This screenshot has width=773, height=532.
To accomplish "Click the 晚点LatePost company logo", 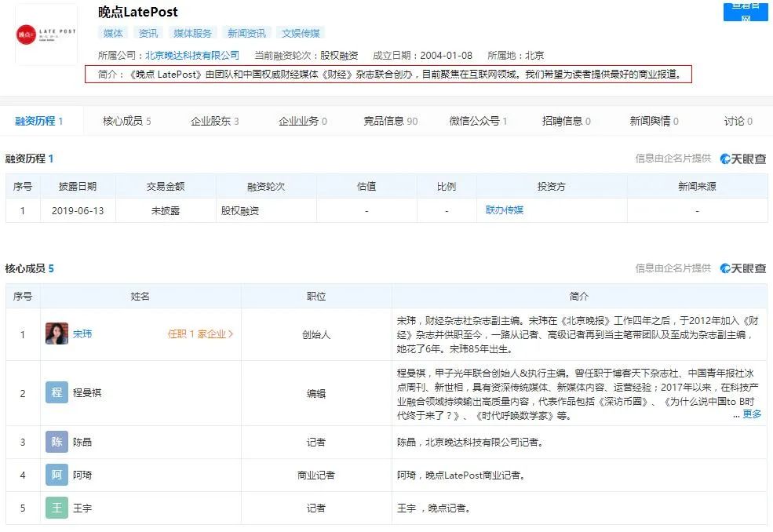I will 46,35.
